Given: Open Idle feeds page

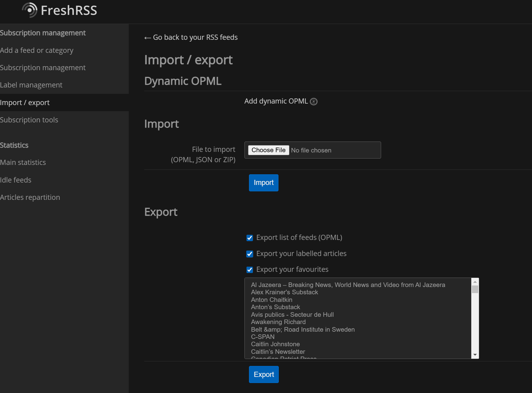Looking at the screenshot, I should [15, 180].
